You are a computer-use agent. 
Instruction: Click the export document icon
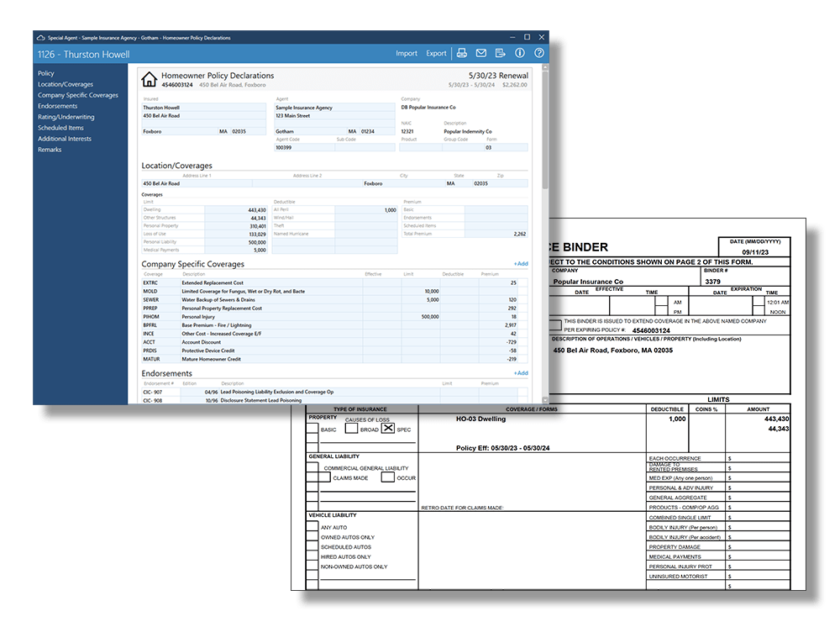tap(501, 54)
